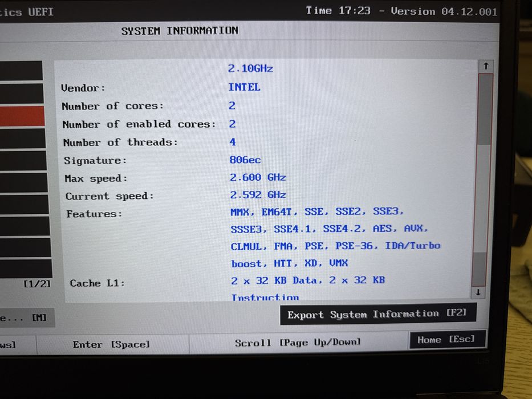Click Scroll [Page Up/Down] hint
532x399 pixels.
click(x=298, y=343)
